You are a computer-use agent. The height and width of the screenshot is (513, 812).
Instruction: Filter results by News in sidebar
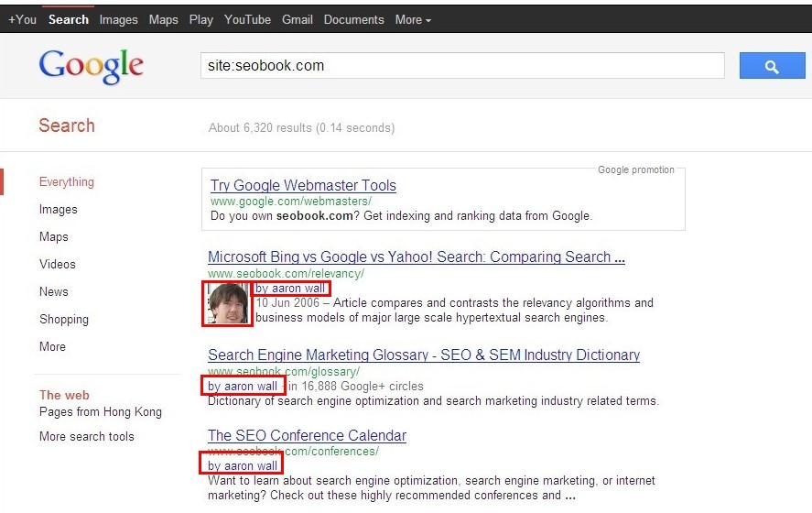[54, 291]
